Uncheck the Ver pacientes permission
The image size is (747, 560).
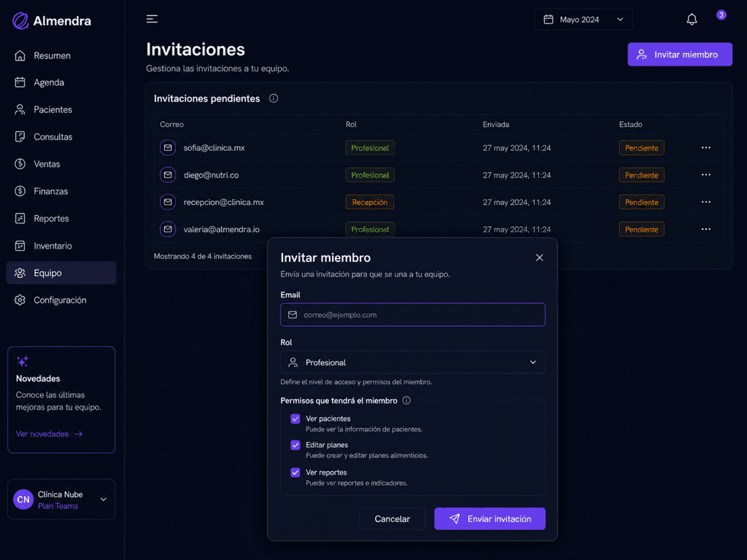295,419
